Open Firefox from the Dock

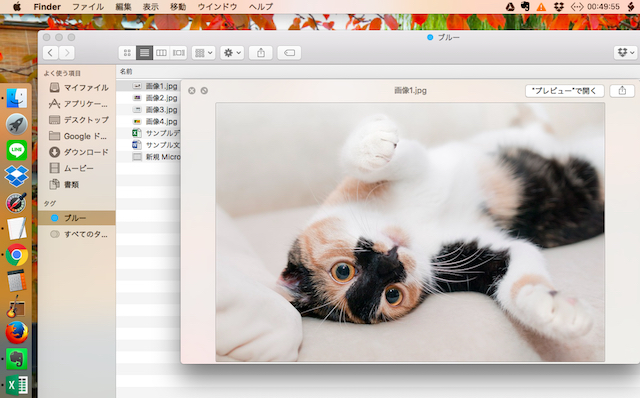(17, 333)
